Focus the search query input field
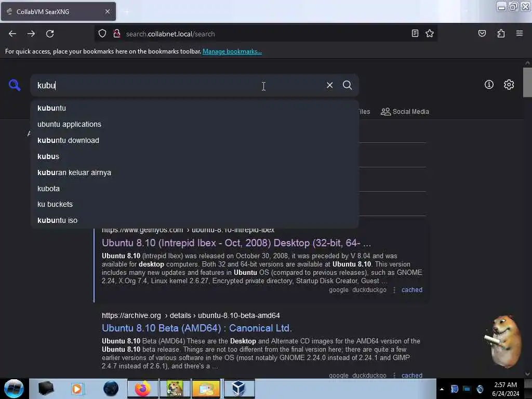The width and height of the screenshot is (532, 399). [177, 85]
